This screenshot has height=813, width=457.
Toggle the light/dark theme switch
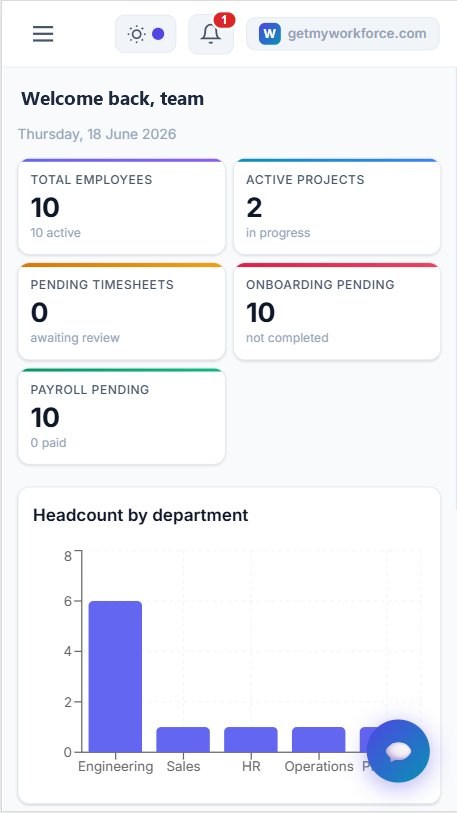(x=146, y=34)
